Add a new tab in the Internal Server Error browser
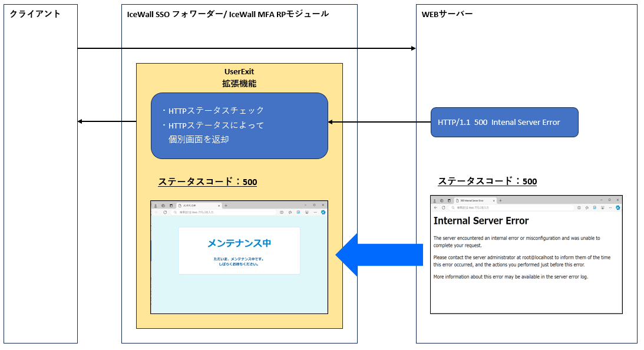This screenshot has width=644, height=350. click(500, 201)
